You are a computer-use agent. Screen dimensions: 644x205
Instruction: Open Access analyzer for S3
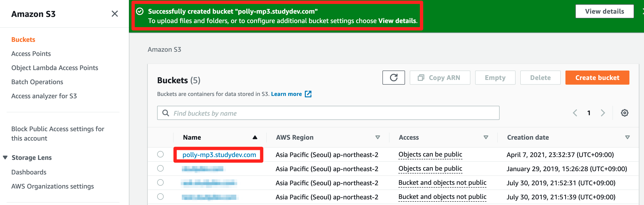(x=44, y=96)
